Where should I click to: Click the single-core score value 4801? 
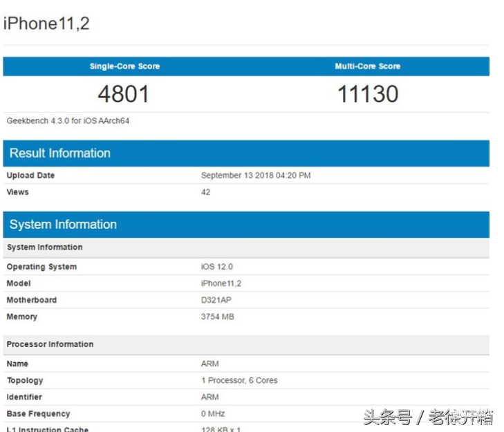click(124, 94)
